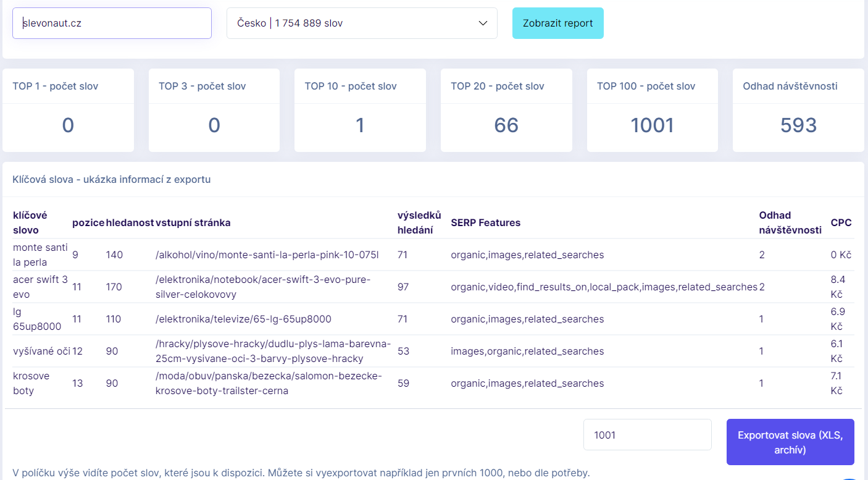This screenshot has height=480, width=868.
Task: Select the TOP 20 počet slov card
Action: [506, 111]
